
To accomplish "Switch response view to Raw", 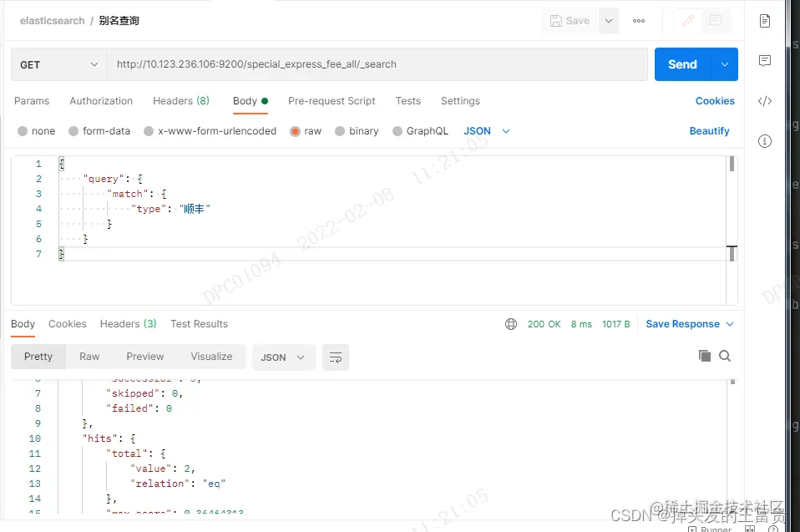I will pyautogui.click(x=89, y=357).
